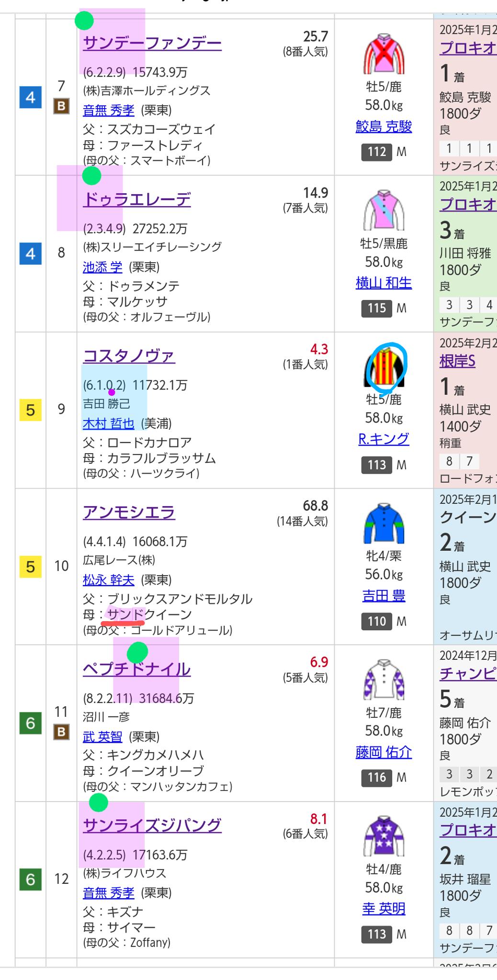Click サンデーファンデー jockey silks icon
Image resolution: width=497 pixels, height=980 pixels.
click(x=384, y=54)
